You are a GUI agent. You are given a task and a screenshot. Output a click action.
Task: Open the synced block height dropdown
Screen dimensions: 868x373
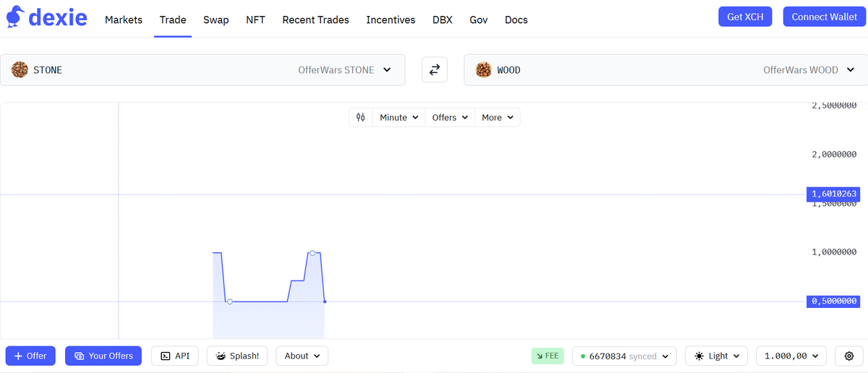624,356
